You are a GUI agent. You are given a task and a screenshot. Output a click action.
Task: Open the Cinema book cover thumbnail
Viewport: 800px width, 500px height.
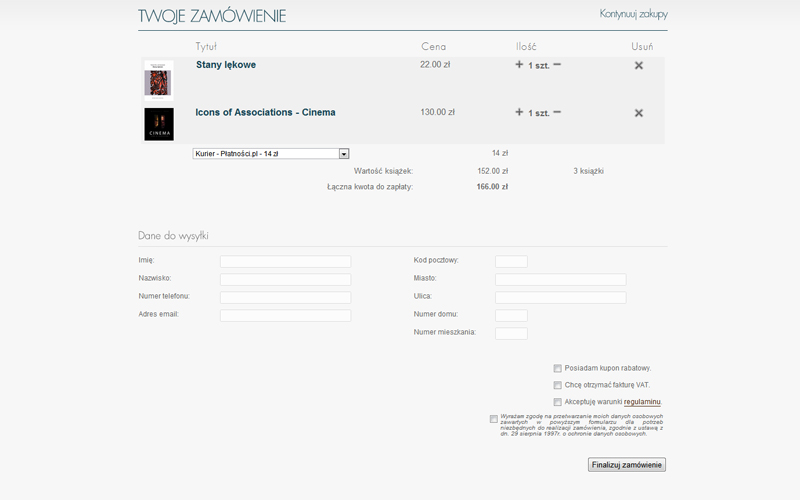(x=159, y=124)
